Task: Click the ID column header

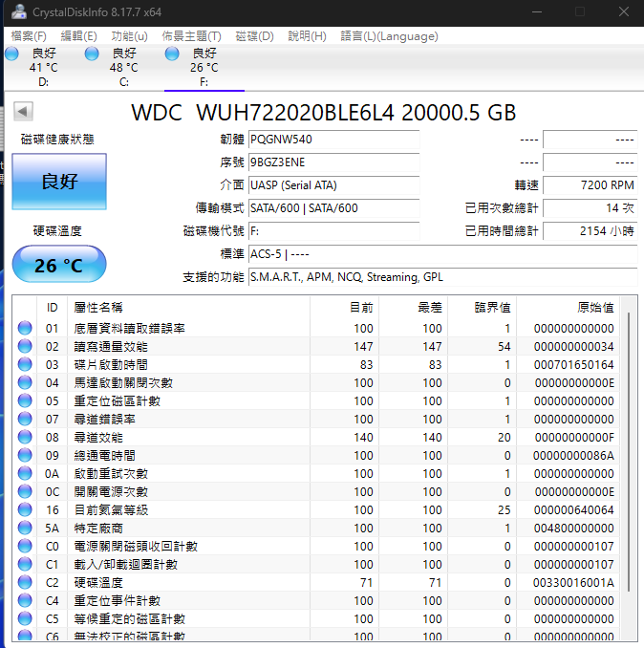Action: tap(52, 308)
